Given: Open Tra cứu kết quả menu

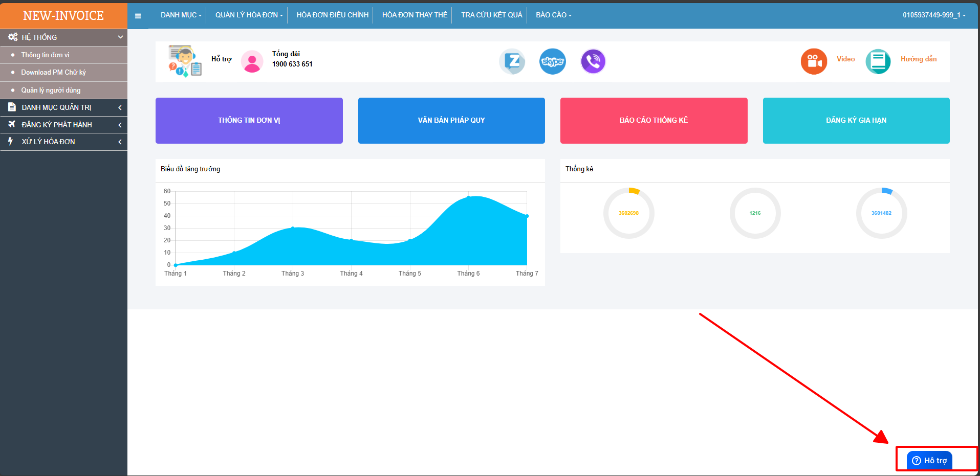Looking at the screenshot, I should click(491, 15).
